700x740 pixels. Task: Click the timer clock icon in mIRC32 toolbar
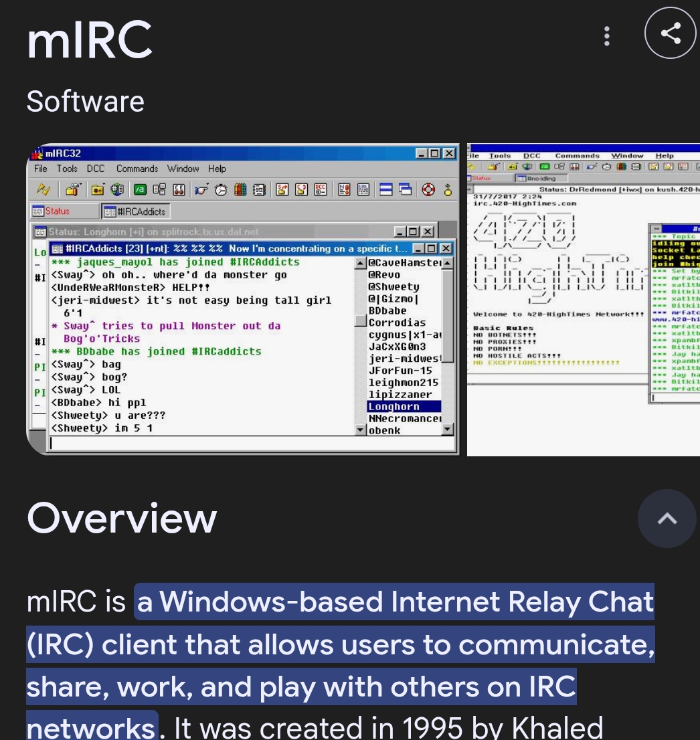[x=221, y=189]
